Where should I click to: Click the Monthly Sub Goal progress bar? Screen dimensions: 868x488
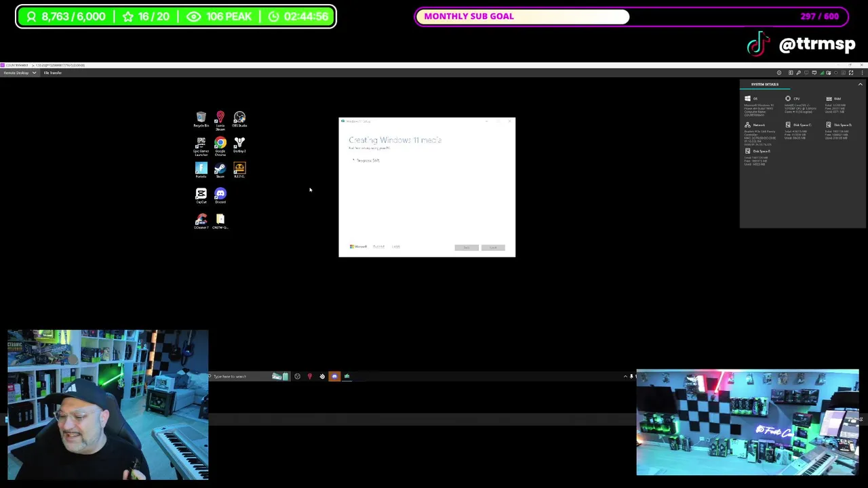pyautogui.click(x=631, y=16)
